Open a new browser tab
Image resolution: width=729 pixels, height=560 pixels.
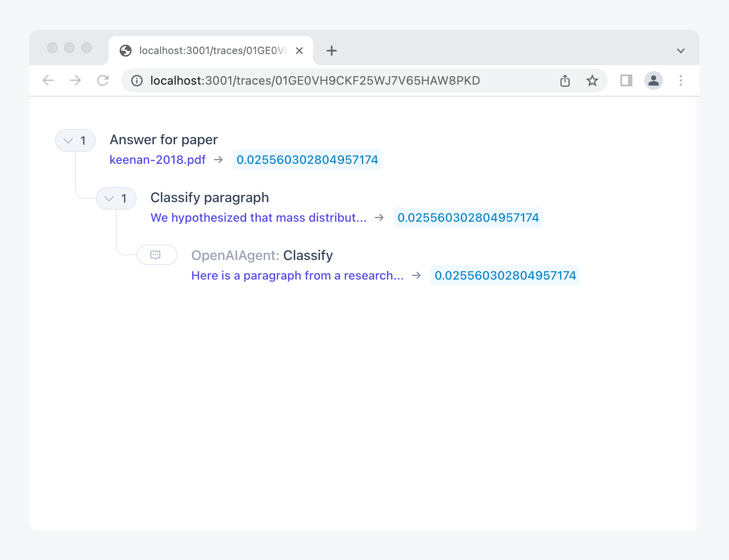click(x=331, y=51)
